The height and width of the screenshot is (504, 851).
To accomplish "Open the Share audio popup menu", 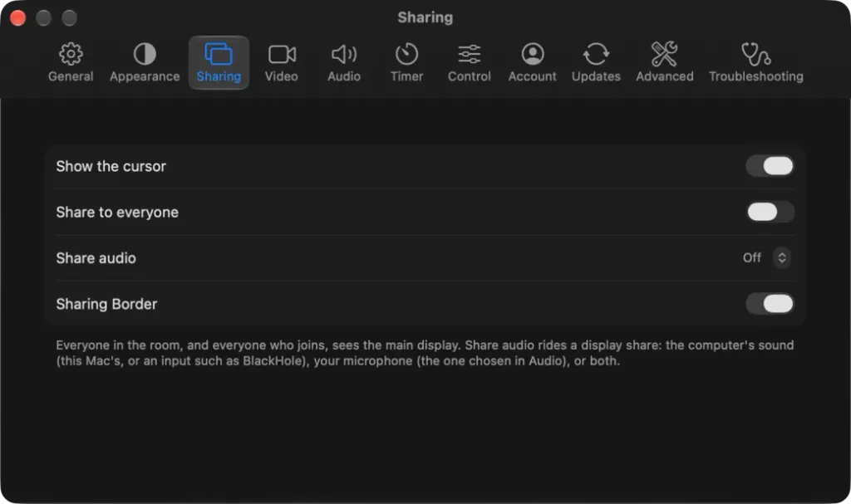I will 766,257.
